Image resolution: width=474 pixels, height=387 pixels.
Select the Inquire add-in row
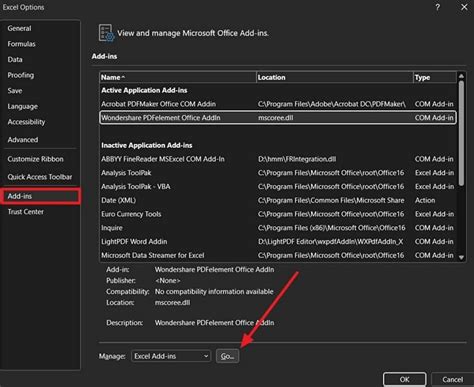click(x=278, y=228)
